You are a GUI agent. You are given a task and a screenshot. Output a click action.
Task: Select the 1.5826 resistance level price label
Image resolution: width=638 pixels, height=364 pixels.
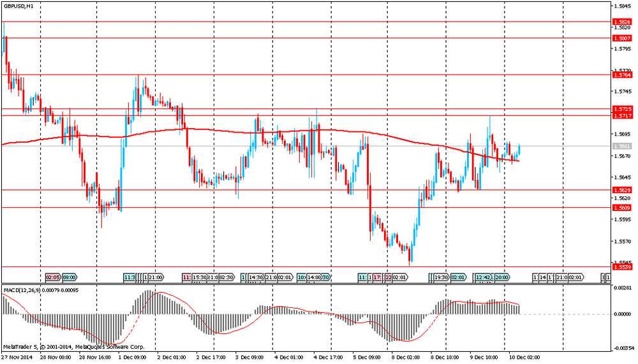pos(621,22)
